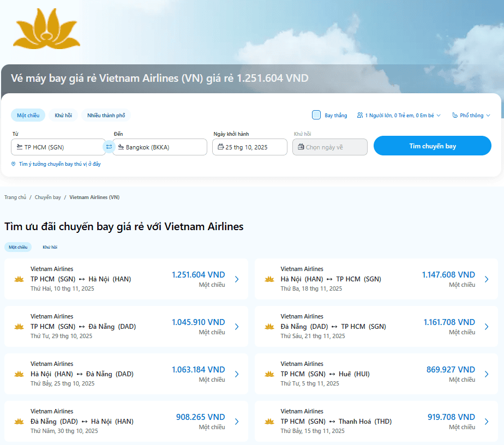504x445 pixels.
Task: Expand the passengers count dropdown
Action: click(x=400, y=116)
